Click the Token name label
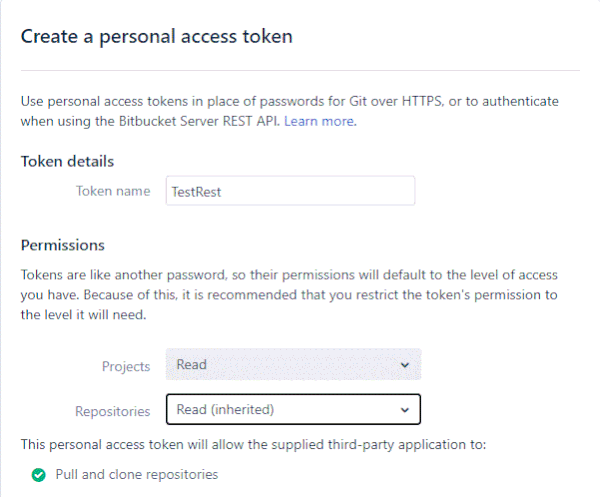This screenshot has height=497, width=600. pos(113,191)
